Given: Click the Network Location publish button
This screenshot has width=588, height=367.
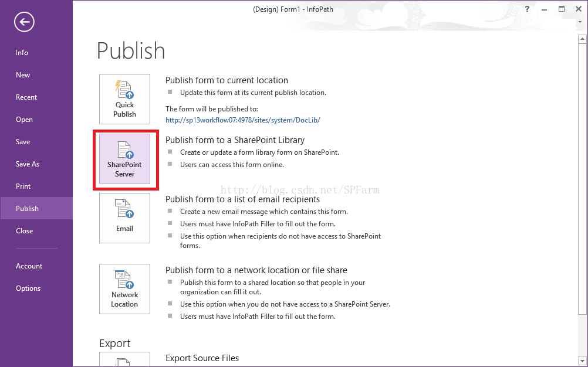Looking at the screenshot, I should (124, 288).
